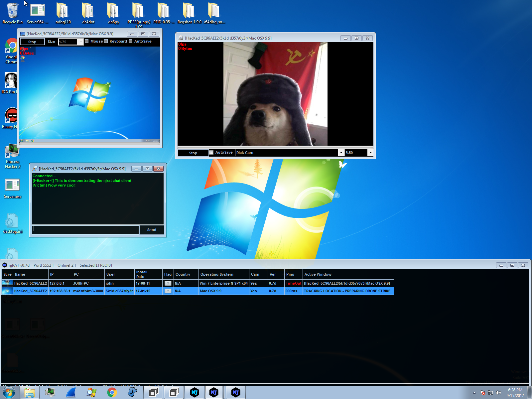Open the x64dbg_sn folder icon
The width and height of the screenshot is (532, 399).
point(214,13)
